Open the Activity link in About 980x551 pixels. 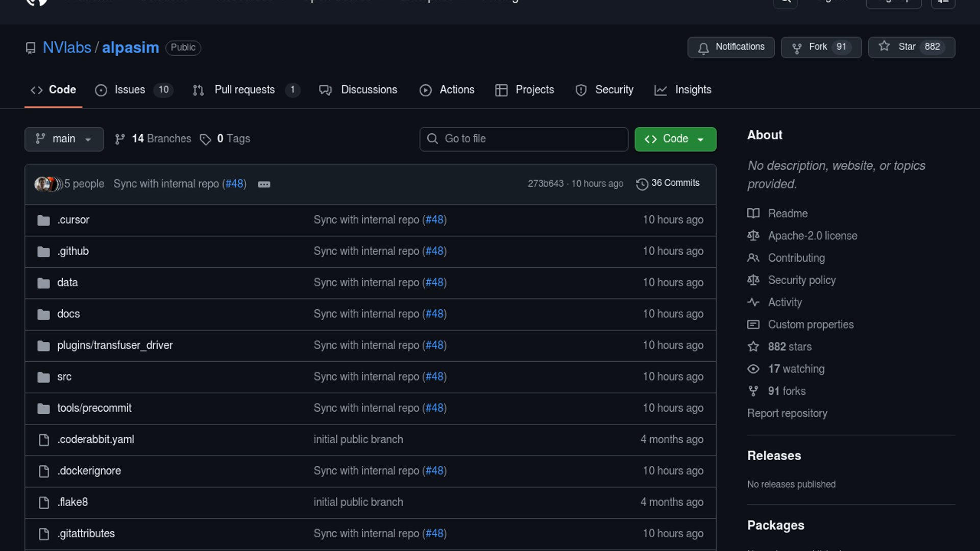785,303
